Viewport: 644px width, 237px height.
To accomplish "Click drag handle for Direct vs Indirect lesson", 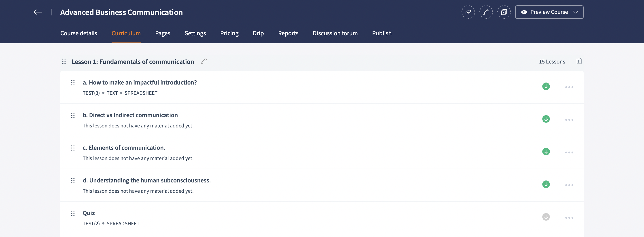I will tap(73, 116).
